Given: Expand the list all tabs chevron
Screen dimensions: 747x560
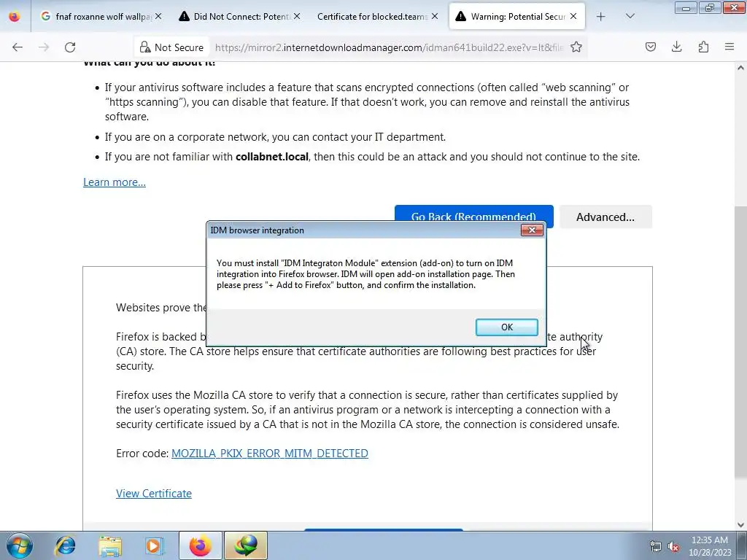Looking at the screenshot, I should pos(630,16).
